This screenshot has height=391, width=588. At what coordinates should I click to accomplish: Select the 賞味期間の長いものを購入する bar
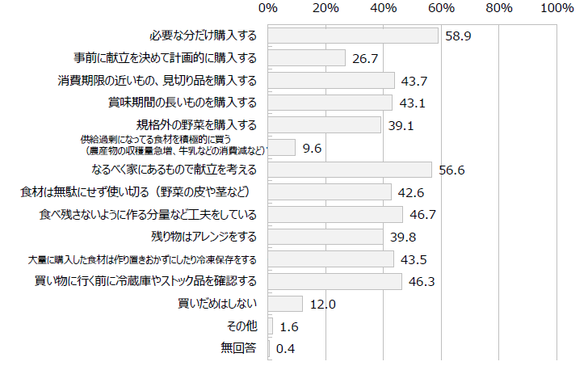pyautogui.click(x=330, y=103)
